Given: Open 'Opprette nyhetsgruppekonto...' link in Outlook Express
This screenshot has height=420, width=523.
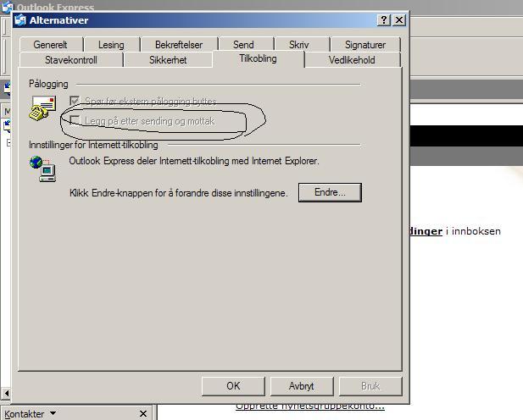Looking at the screenshot, I should click(x=310, y=406).
